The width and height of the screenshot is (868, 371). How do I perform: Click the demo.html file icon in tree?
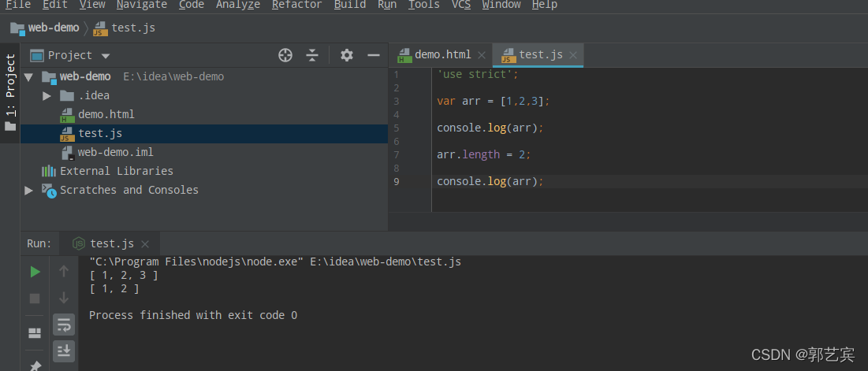(67, 115)
